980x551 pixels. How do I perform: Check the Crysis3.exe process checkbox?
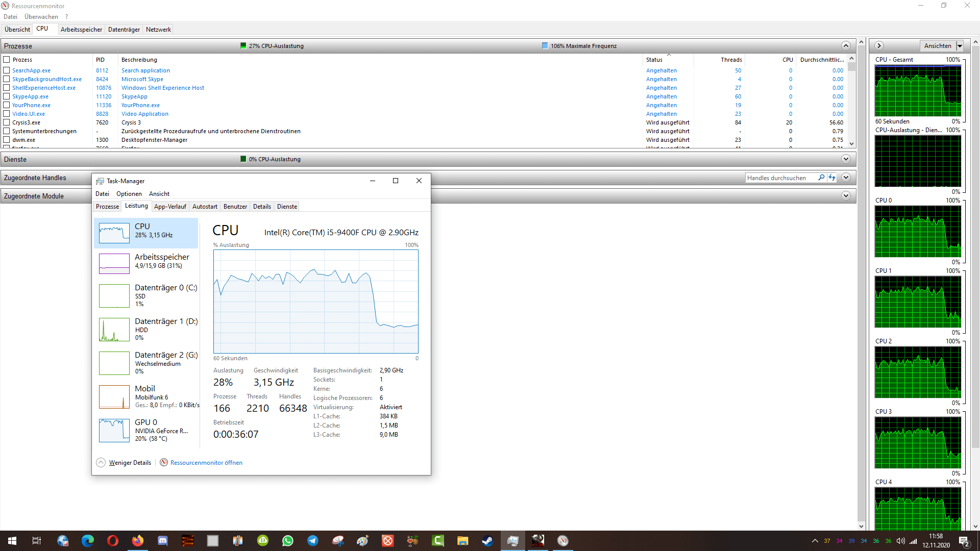pos(7,122)
